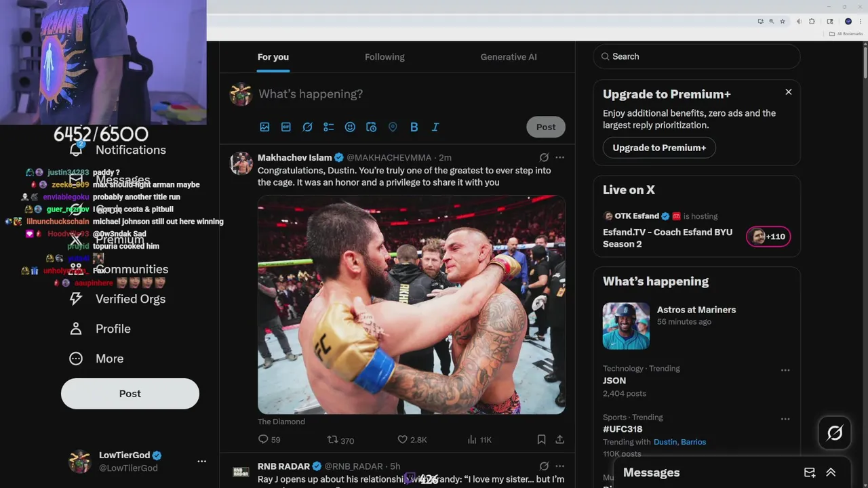
Task: Open the More menu in sidebar
Action: [96, 359]
